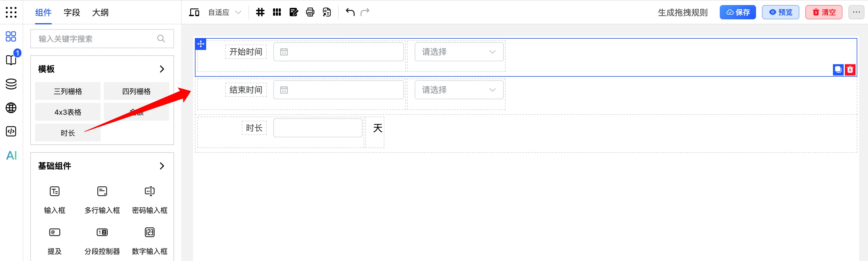The width and height of the screenshot is (868, 261).
Task: Click the printer toolbar icon
Action: coord(310,12)
